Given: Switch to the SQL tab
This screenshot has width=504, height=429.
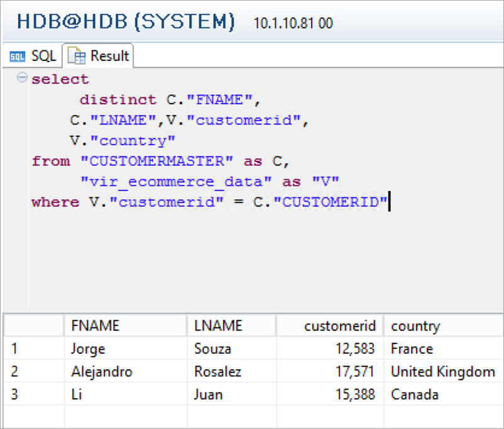Looking at the screenshot, I should tap(33, 56).
